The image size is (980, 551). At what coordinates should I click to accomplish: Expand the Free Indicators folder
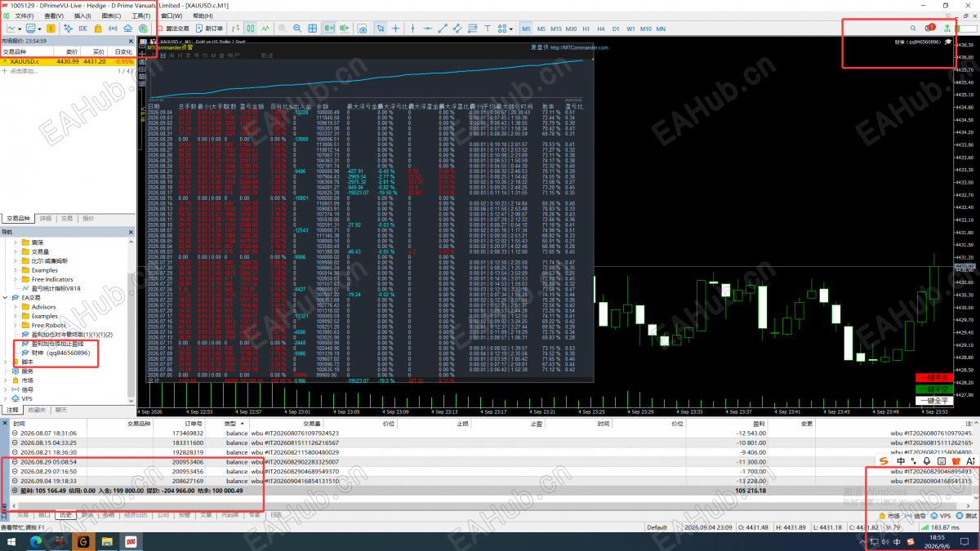(16, 279)
